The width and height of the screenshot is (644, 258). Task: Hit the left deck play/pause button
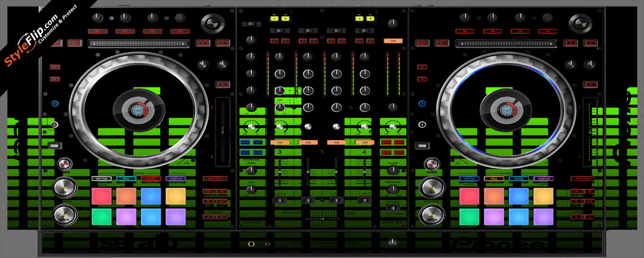coord(64,215)
